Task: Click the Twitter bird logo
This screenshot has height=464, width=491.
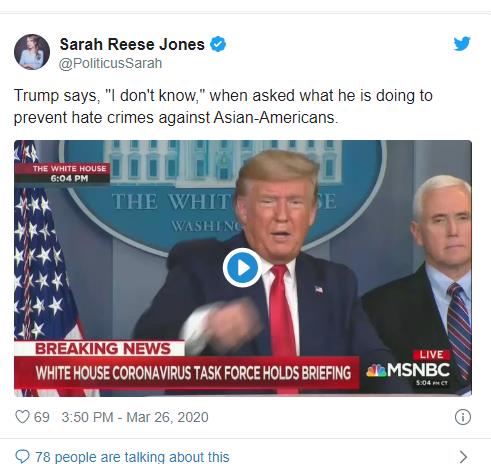Action: click(462, 44)
